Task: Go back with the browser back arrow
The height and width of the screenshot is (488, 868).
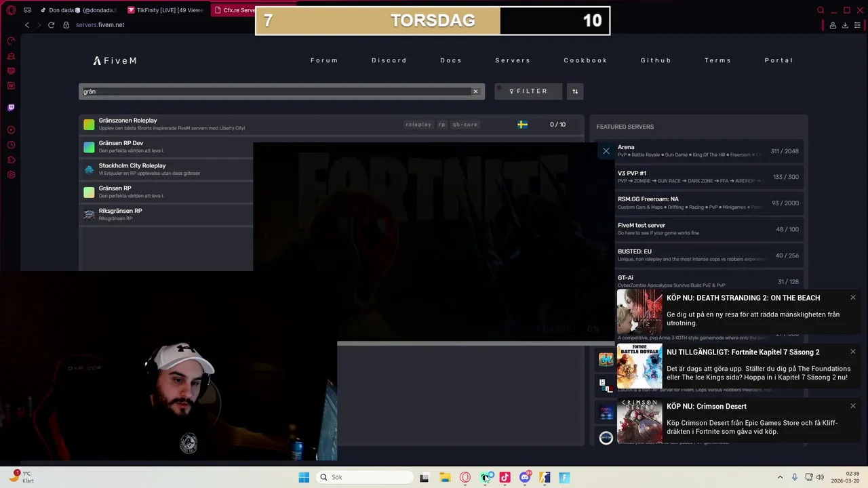Action: tap(27, 25)
